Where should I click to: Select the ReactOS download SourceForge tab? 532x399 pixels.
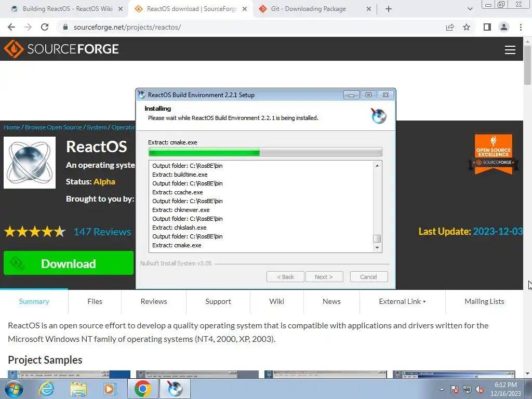[x=191, y=9]
